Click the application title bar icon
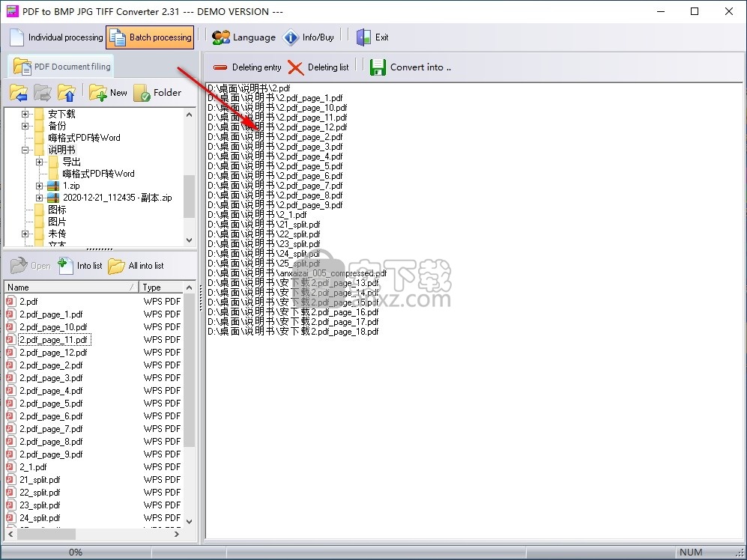This screenshot has width=747, height=560. click(x=13, y=11)
